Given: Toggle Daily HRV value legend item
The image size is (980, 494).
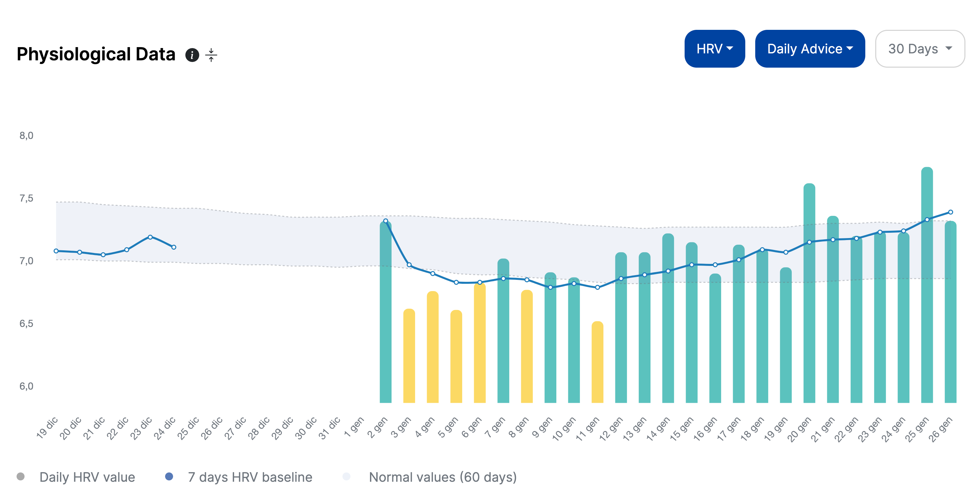Looking at the screenshot, I should coord(87,477).
